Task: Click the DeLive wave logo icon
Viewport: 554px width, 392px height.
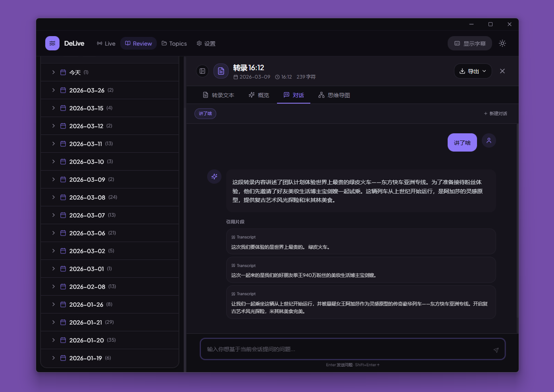Action: (52, 43)
